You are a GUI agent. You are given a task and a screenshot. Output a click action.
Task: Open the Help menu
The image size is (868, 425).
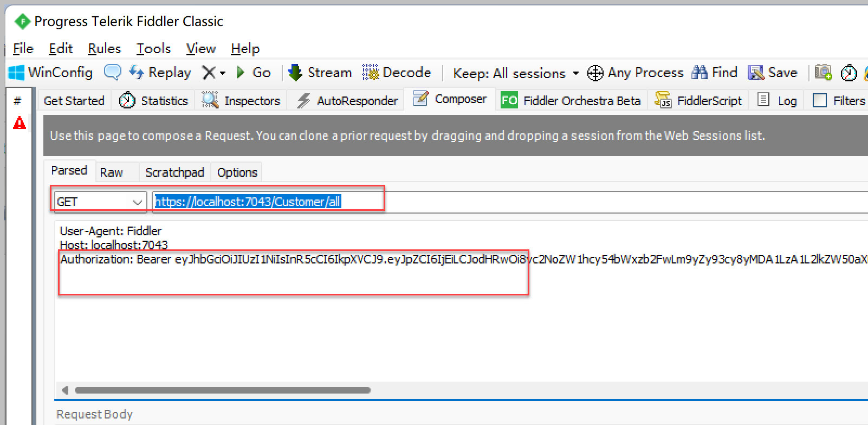click(245, 49)
